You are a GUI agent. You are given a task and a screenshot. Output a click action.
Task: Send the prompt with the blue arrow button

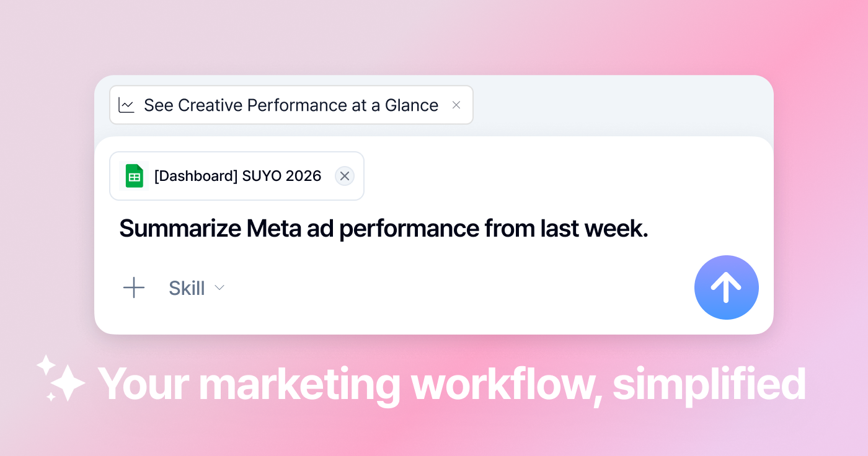[x=726, y=287]
